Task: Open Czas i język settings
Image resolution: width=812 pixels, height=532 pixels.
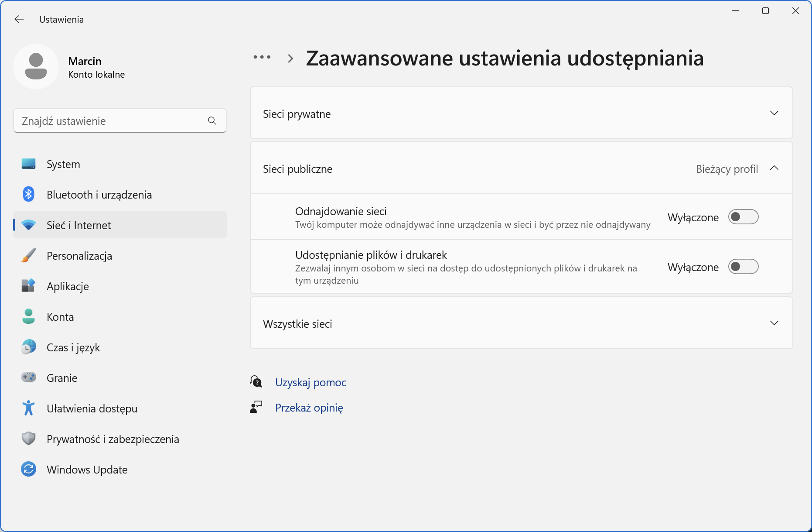Action: point(120,347)
